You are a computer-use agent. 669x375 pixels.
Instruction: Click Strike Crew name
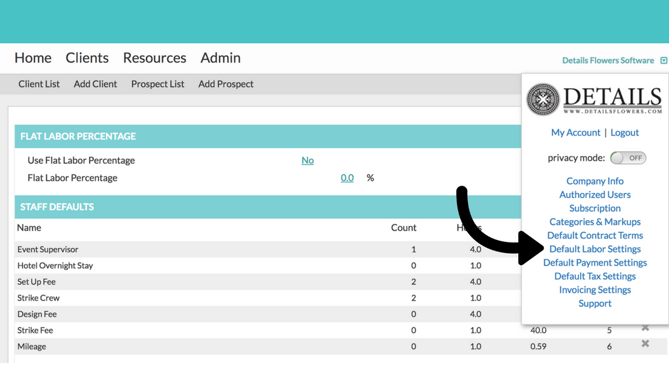pos(38,298)
